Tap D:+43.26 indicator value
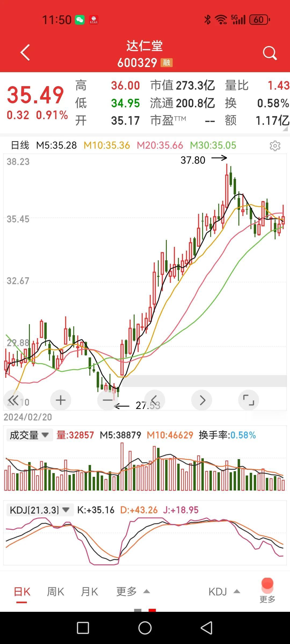The width and height of the screenshot is (290, 644). 139,510
